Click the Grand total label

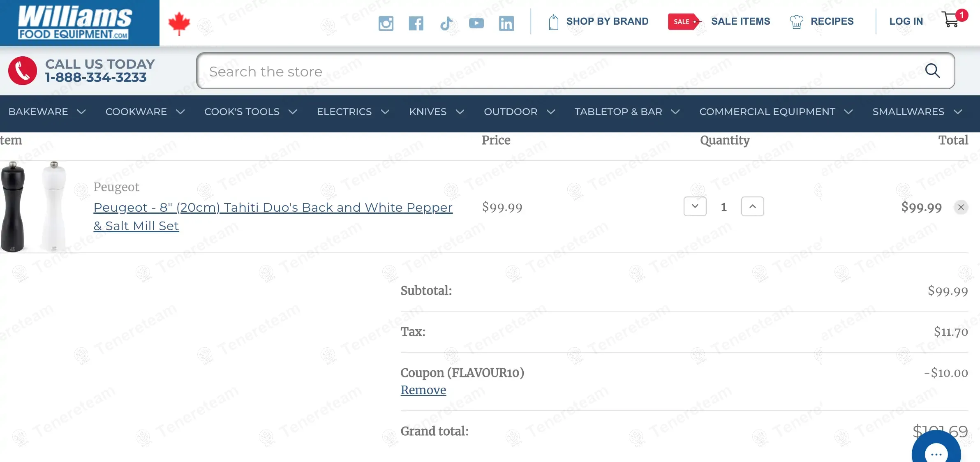point(435,431)
